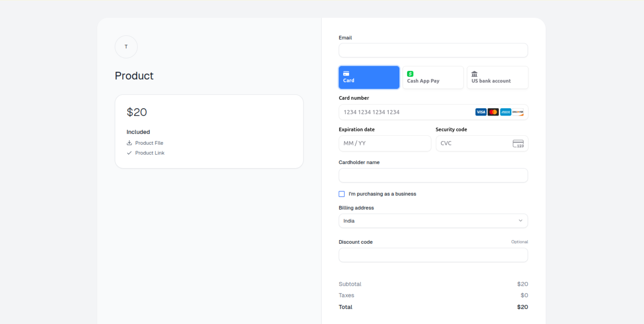
Task: Click the Product File item
Action: tap(149, 143)
